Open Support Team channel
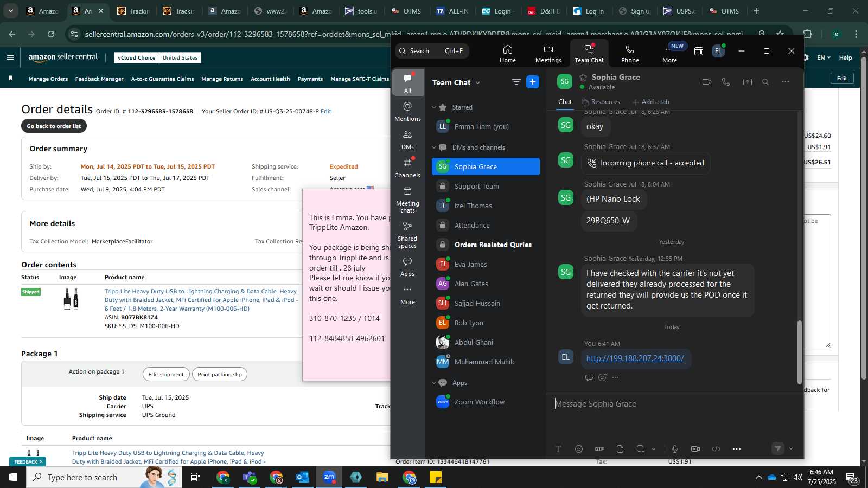Image resolution: width=868 pixels, height=488 pixels. 486,186
